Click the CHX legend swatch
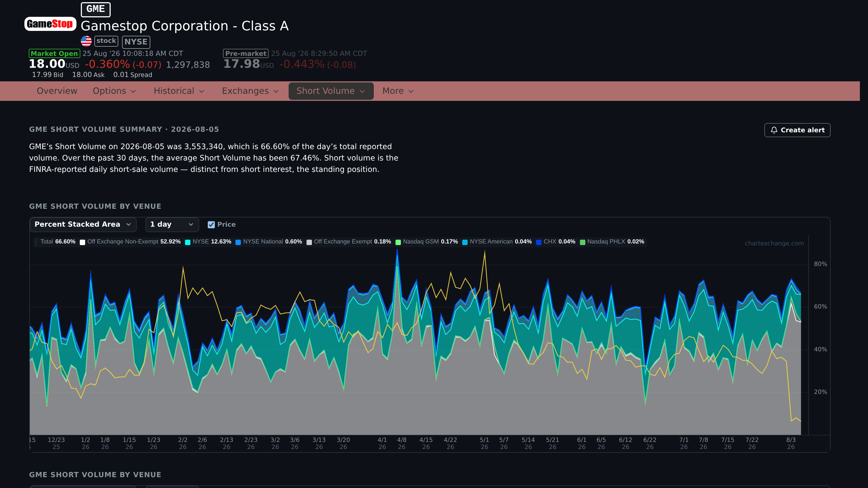The height and width of the screenshot is (488, 868). 539,242
